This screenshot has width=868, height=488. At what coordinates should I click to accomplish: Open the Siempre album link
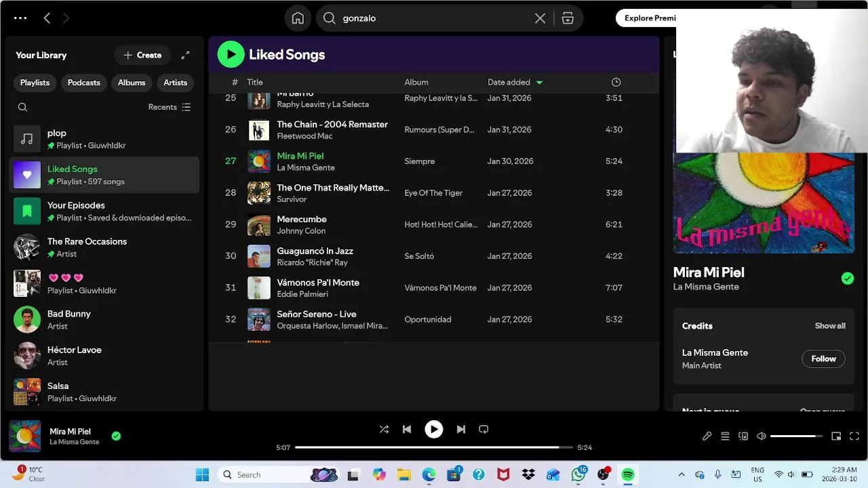click(x=420, y=161)
